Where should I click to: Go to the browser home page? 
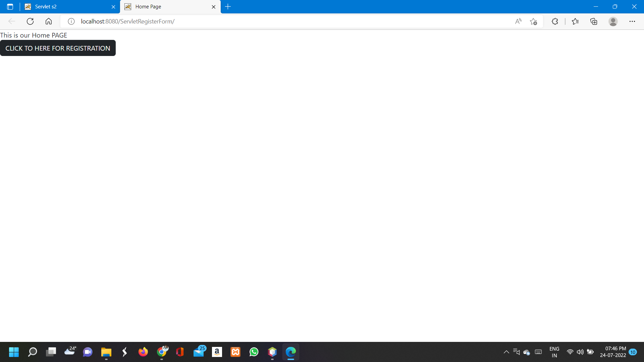pyautogui.click(x=49, y=21)
